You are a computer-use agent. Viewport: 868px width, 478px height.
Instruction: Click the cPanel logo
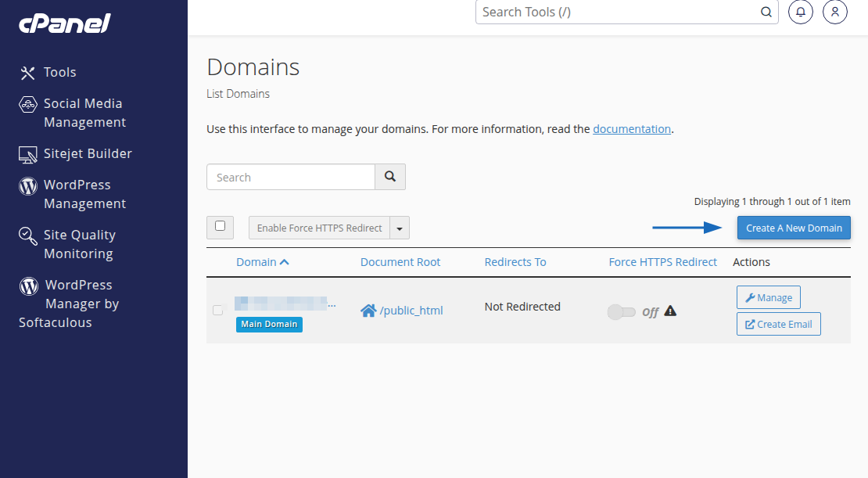click(x=65, y=23)
